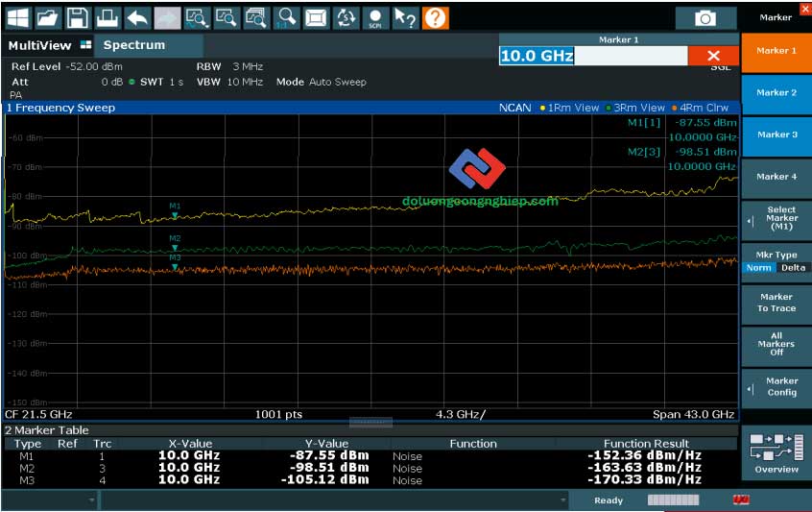Screen dimensions: 812x512
Task: Click the MultiView grid icon
Action: point(86,45)
